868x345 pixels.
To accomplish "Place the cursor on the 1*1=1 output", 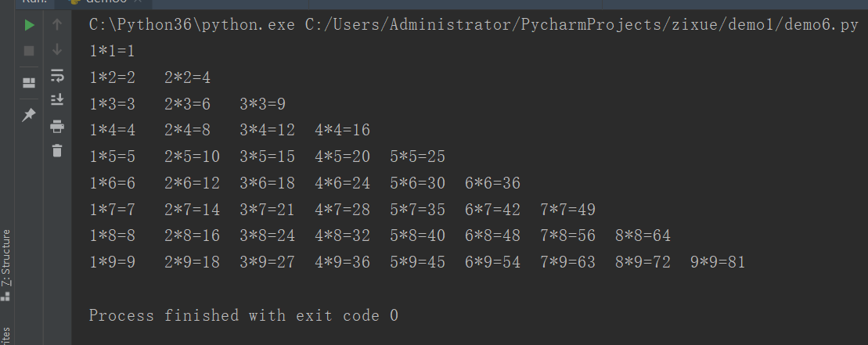I will click(112, 52).
